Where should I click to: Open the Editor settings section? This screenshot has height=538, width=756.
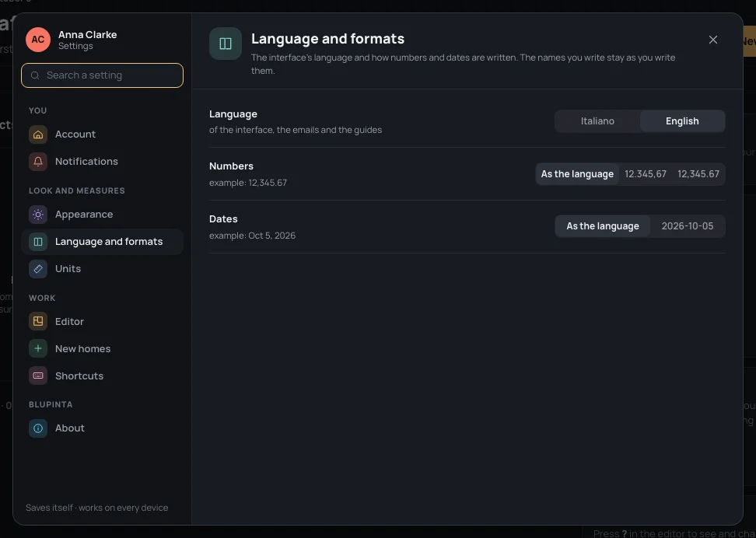(x=102, y=322)
